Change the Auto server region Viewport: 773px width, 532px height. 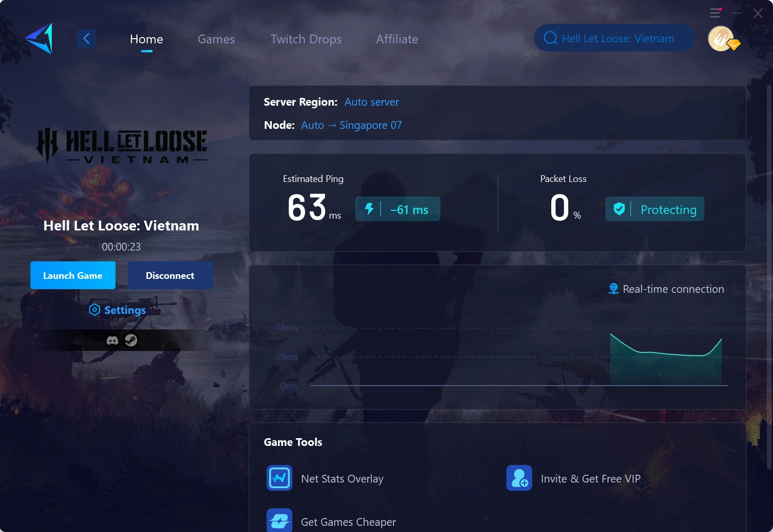click(371, 102)
